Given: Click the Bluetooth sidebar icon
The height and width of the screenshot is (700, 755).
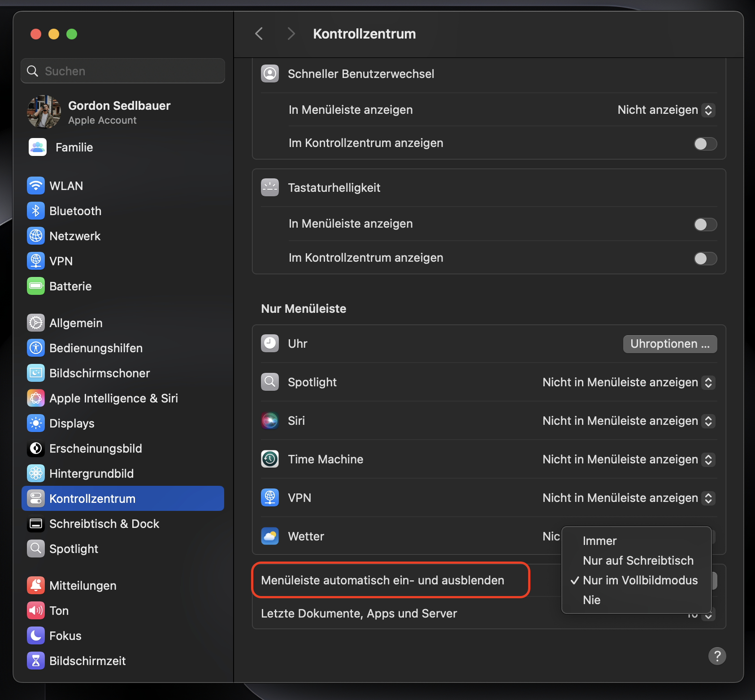Looking at the screenshot, I should pyautogui.click(x=36, y=211).
